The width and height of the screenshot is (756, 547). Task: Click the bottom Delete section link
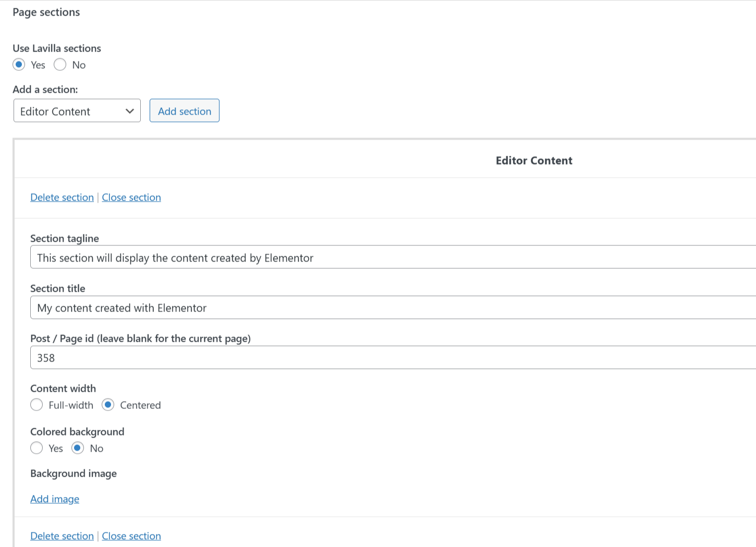[62, 536]
